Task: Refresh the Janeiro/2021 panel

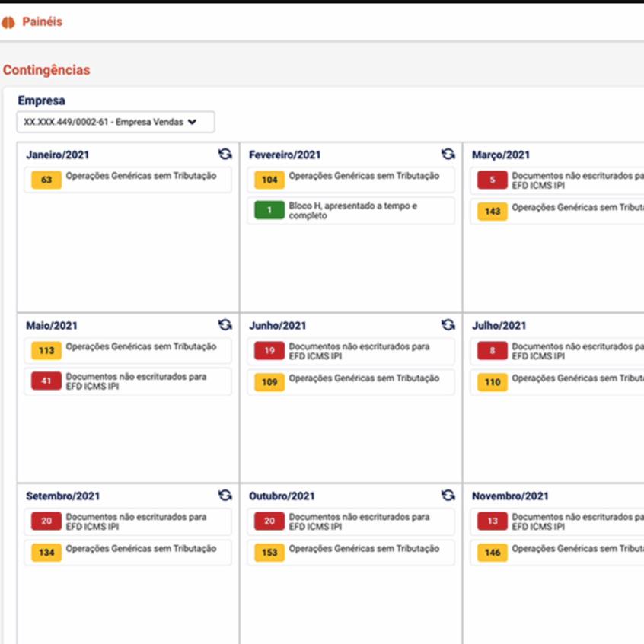Action: 225,154
